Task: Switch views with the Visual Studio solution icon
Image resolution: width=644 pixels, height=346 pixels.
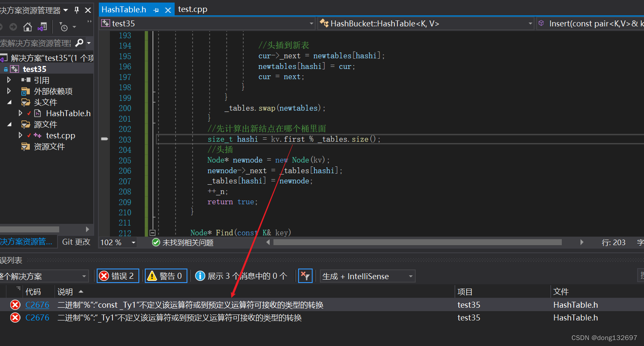Action: (42, 27)
